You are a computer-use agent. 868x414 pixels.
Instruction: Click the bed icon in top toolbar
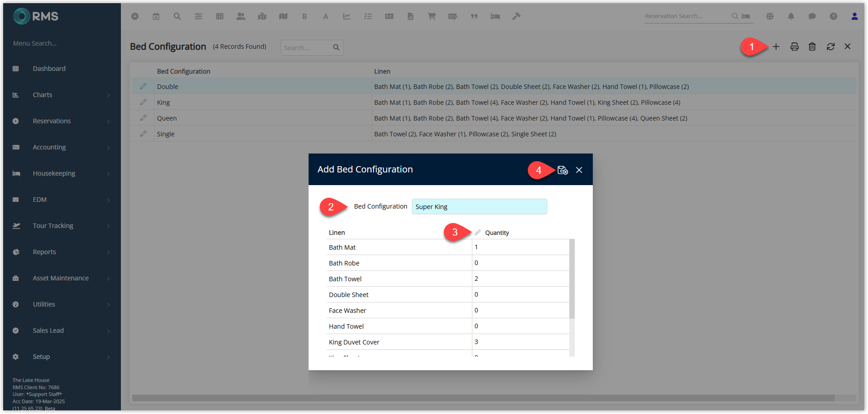click(x=495, y=16)
